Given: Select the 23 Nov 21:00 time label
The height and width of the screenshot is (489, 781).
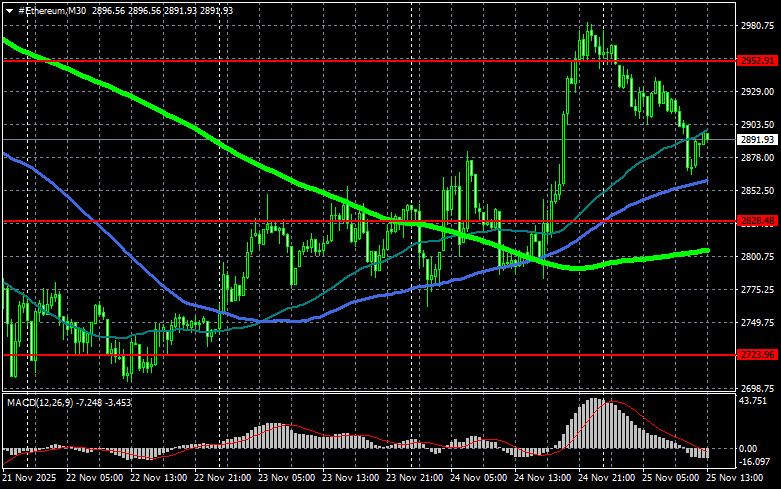Looking at the screenshot, I should [414, 478].
